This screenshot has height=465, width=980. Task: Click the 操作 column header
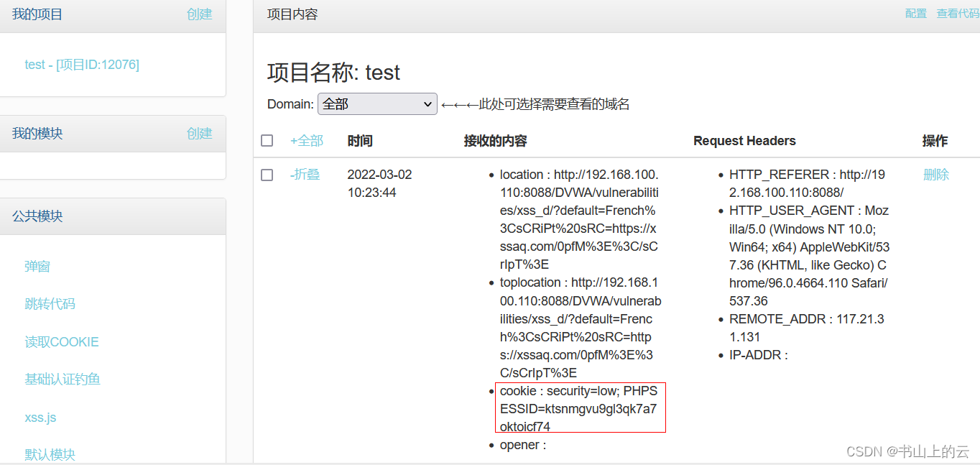(x=935, y=141)
